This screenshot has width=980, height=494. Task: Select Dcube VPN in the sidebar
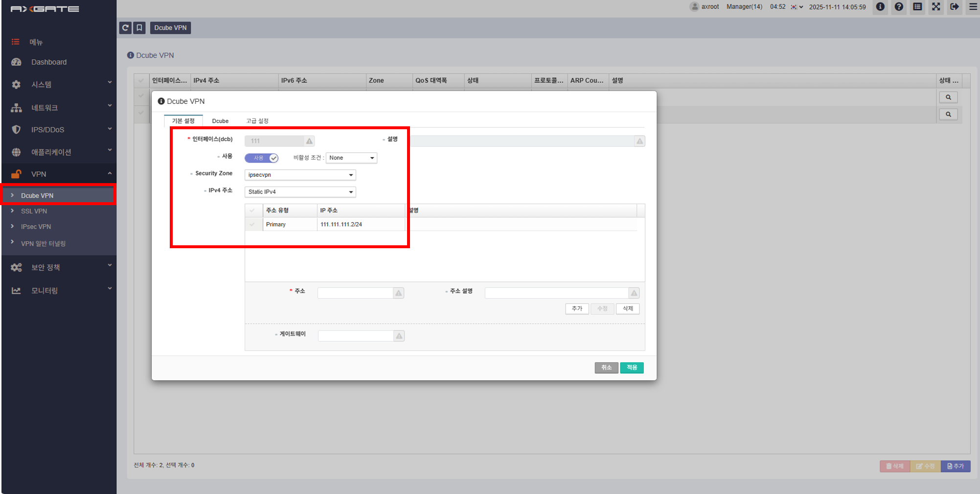click(59, 195)
